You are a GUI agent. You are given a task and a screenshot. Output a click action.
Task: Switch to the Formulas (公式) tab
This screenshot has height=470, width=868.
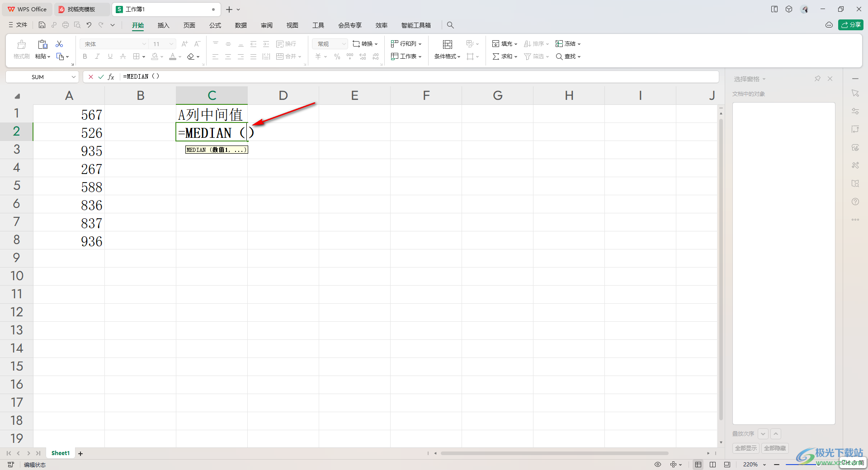tap(215, 25)
